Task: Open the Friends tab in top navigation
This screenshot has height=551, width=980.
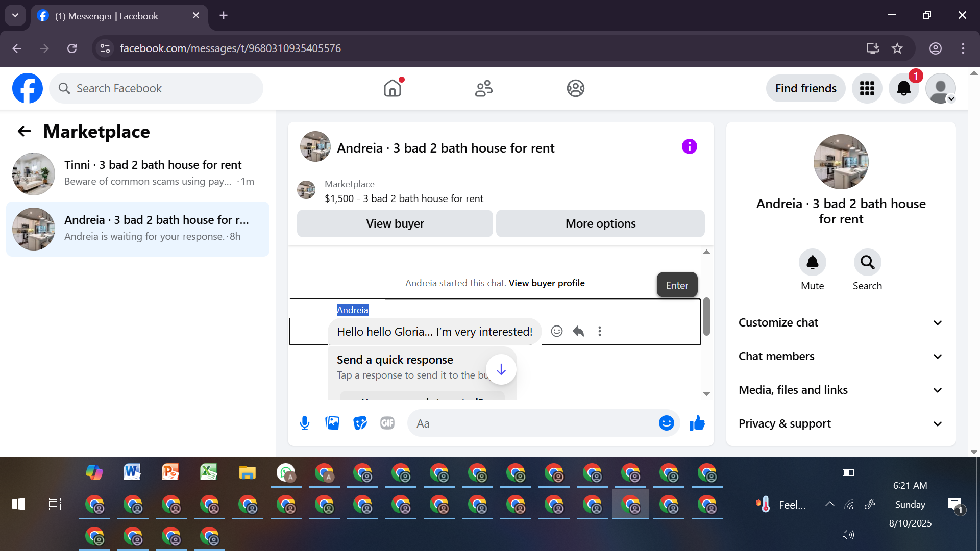Action: (x=484, y=88)
